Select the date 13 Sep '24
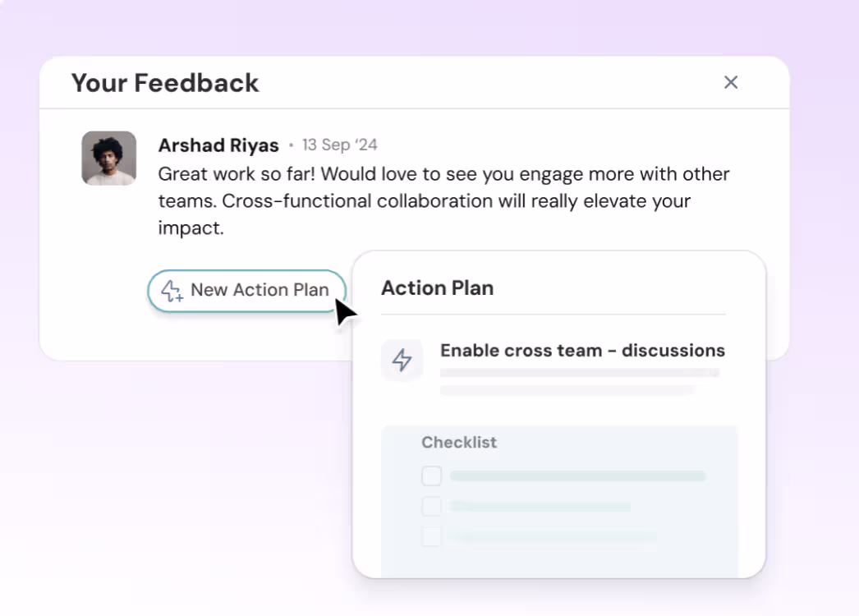The width and height of the screenshot is (859, 616). (x=338, y=145)
